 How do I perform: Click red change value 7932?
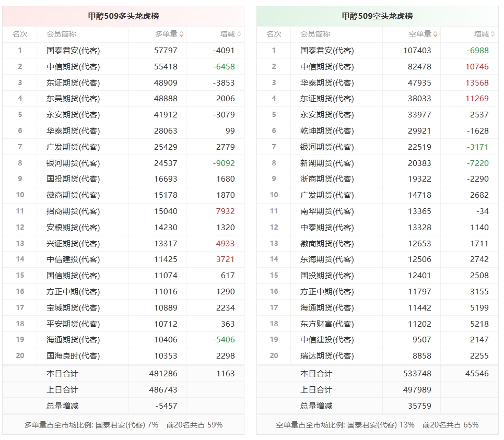(225, 211)
